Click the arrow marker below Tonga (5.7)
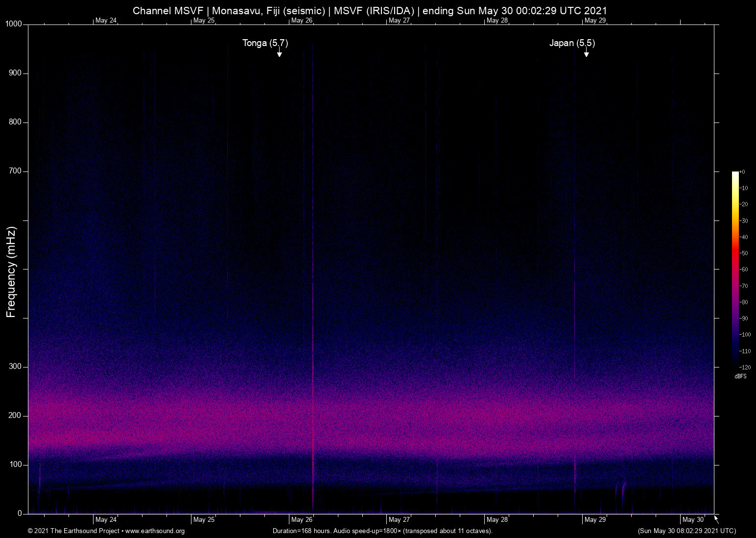 (279, 53)
